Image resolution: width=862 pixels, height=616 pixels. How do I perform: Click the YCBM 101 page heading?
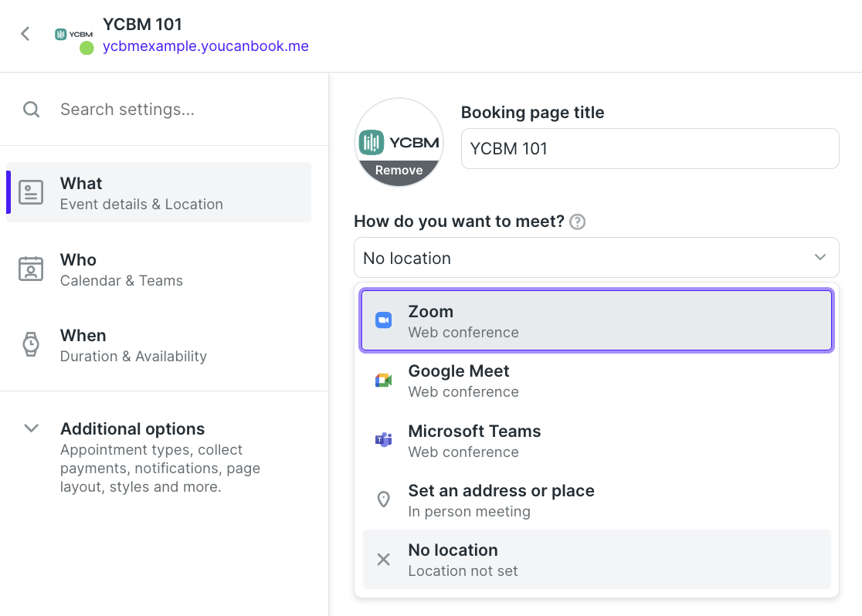point(142,24)
